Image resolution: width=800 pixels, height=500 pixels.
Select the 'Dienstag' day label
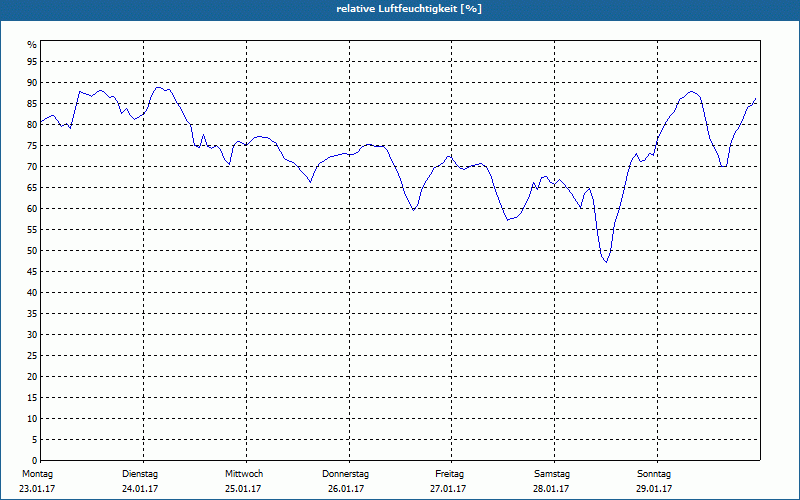140,474
